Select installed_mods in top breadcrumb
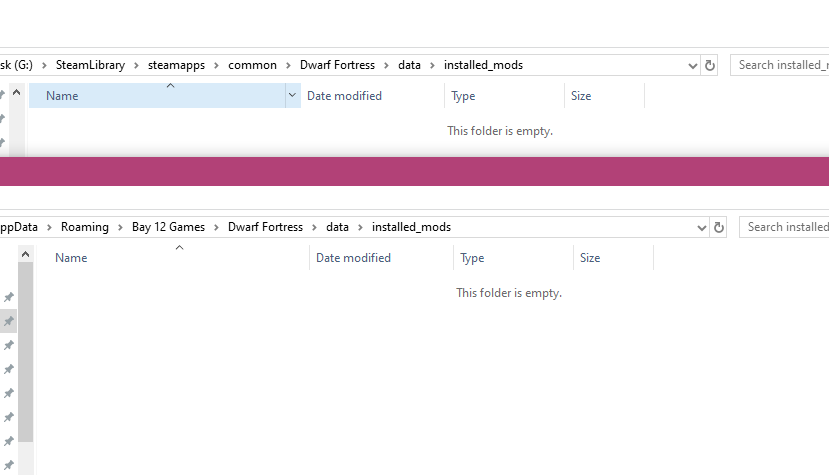 [x=483, y=65]
